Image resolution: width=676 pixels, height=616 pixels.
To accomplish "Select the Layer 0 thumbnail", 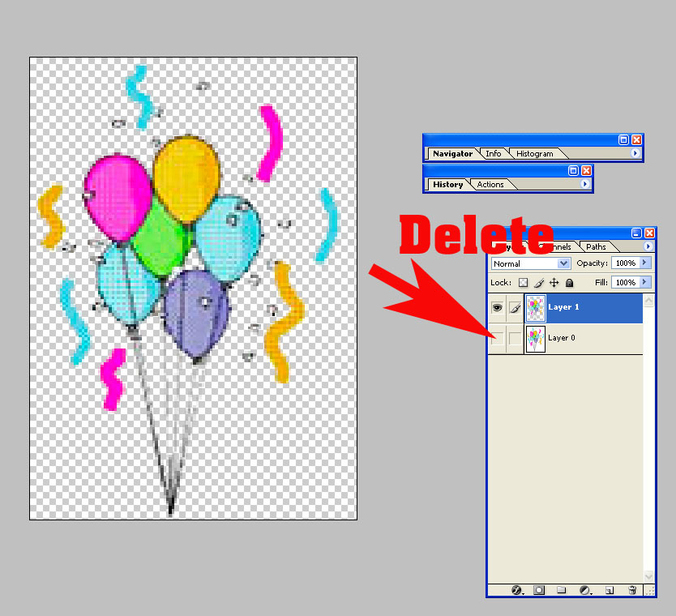I will [x=536, y=338].
